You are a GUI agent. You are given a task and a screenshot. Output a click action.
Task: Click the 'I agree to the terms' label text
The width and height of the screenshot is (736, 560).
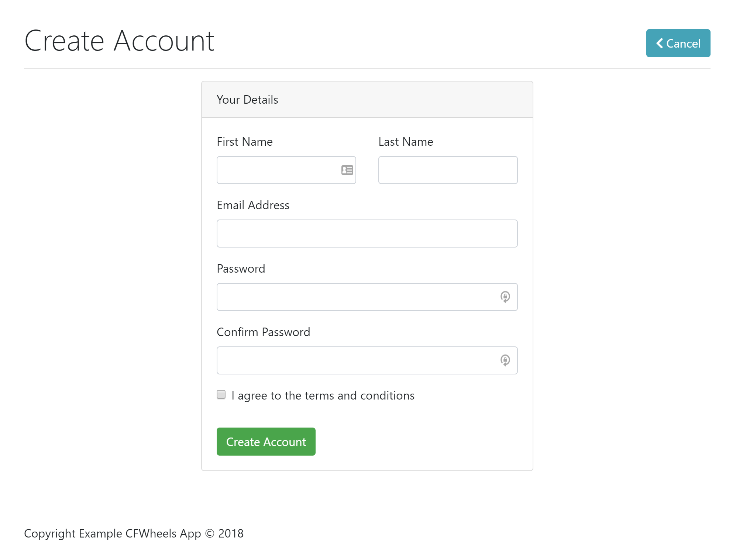pos(323,395)
